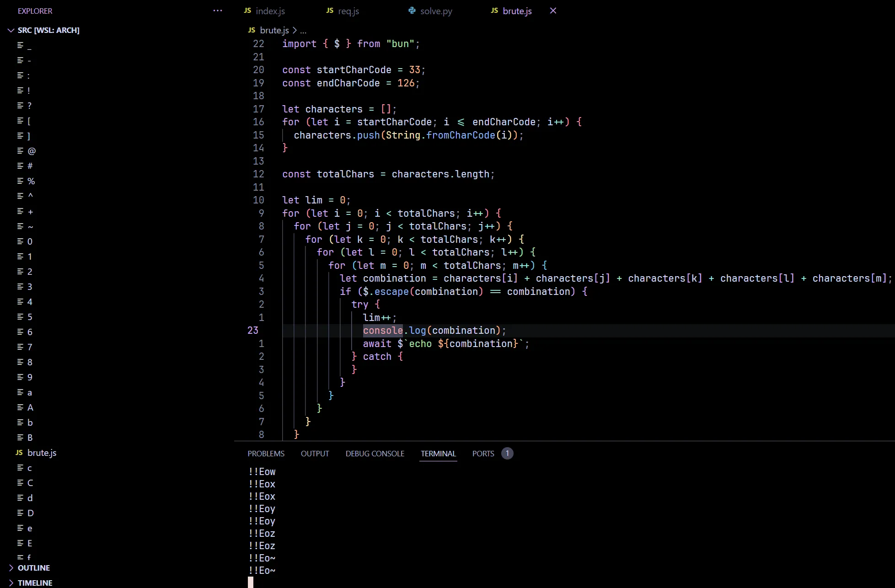The image size is (895, 588).
Task: Click the Explorer more actions ellipsis icon
Action: point(218,11)
